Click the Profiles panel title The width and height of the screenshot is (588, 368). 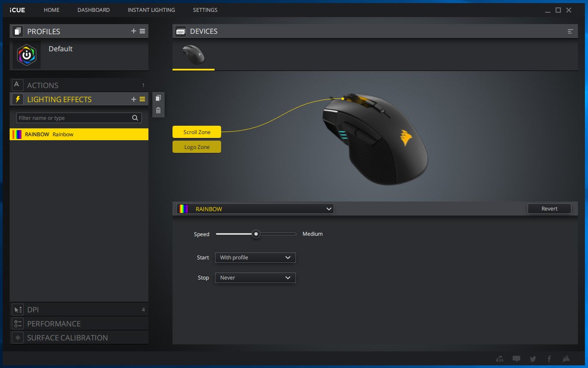click(44, 32)
